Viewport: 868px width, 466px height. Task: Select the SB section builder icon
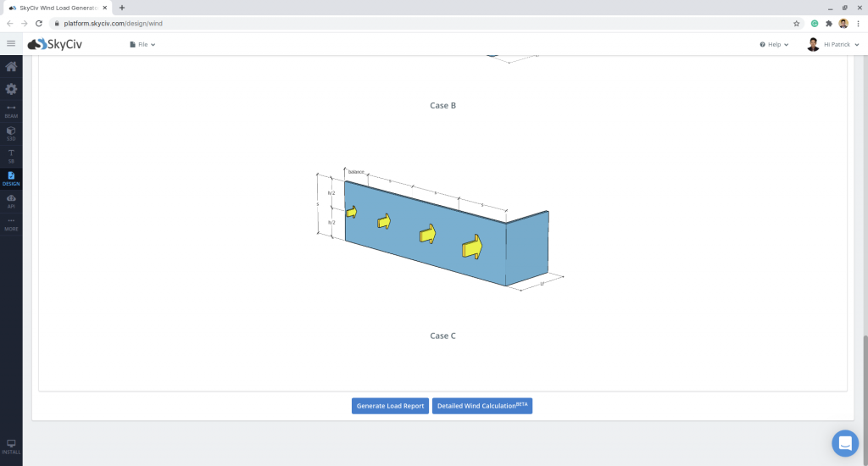coord(11,155)
